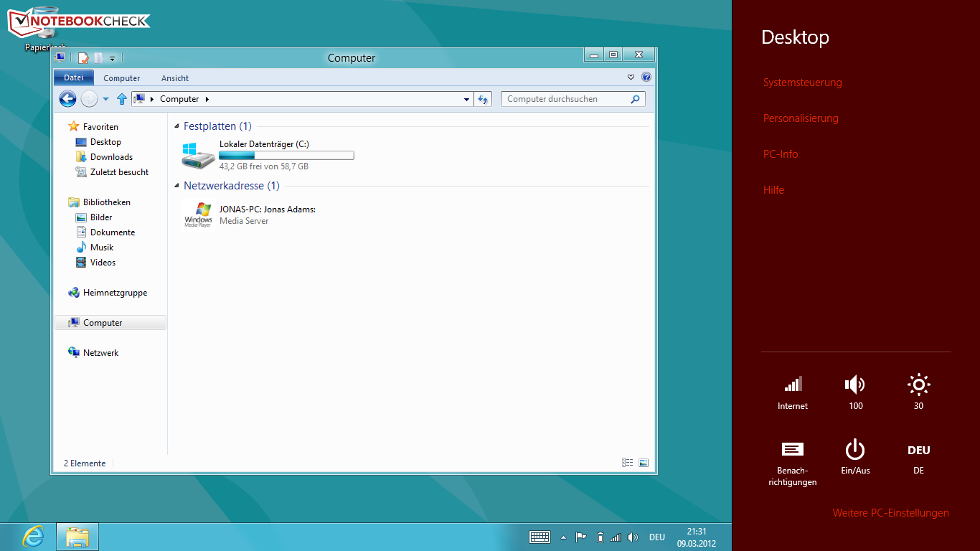Open Hilfe from the settings panel
The width and height of the screenshot is (980, 551).
(773, 190)
